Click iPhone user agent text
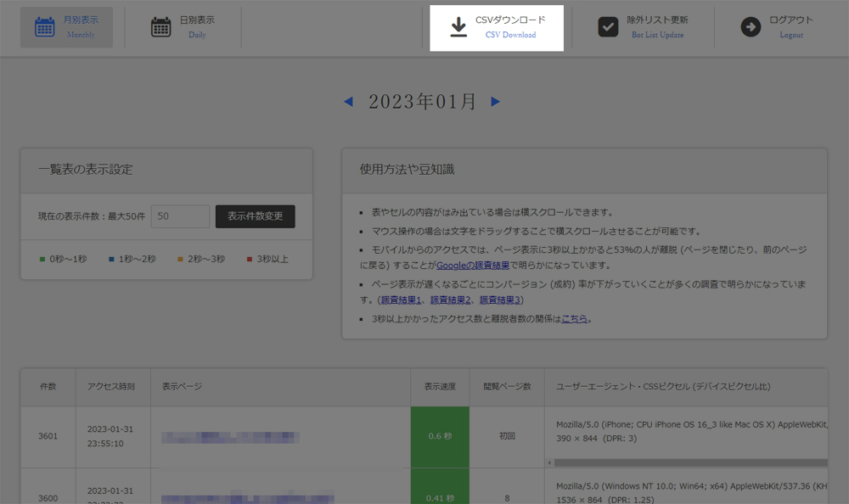Image resolution: width=849 pixels, height=504 pixels. coord(691,425)
